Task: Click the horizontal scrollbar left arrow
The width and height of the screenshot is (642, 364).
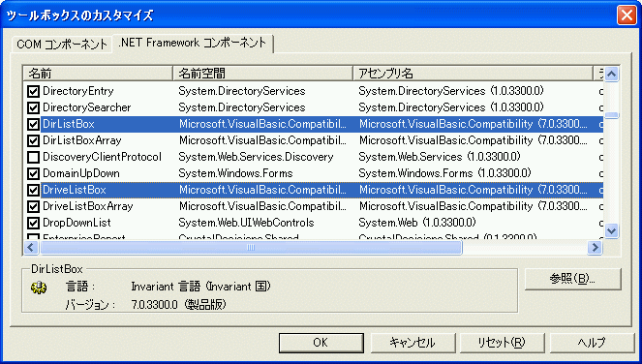Action: point(31,247)
